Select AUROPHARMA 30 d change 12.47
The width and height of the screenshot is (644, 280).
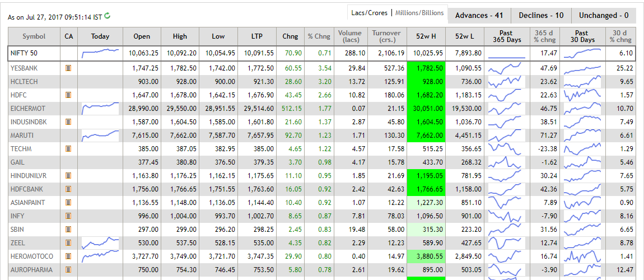[625, 270]
